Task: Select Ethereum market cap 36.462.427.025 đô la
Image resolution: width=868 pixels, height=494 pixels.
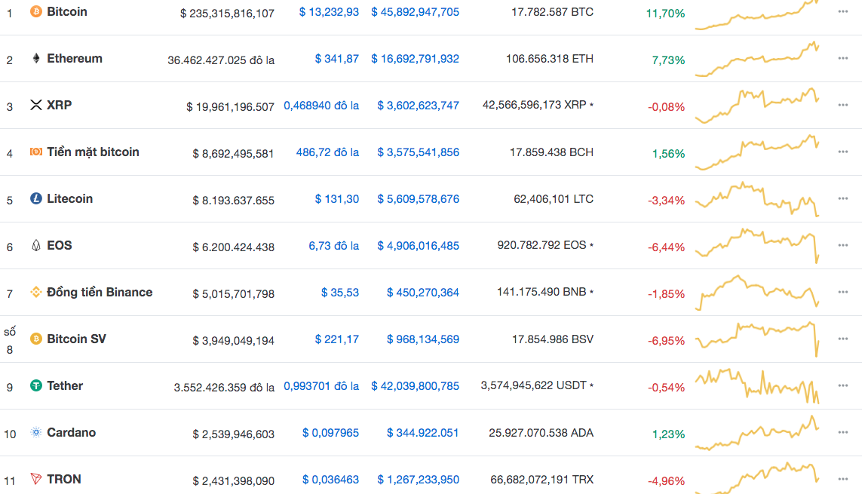Action: (221, 60)
